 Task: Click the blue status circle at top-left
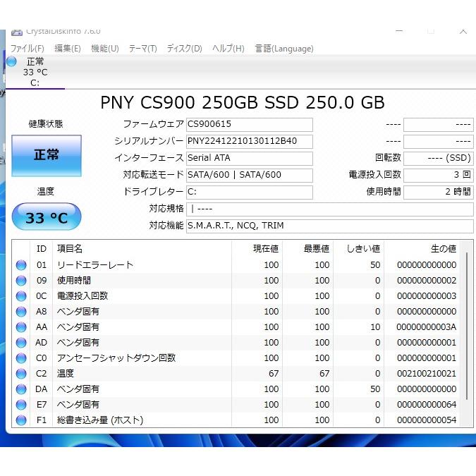(x=11, y=61)
